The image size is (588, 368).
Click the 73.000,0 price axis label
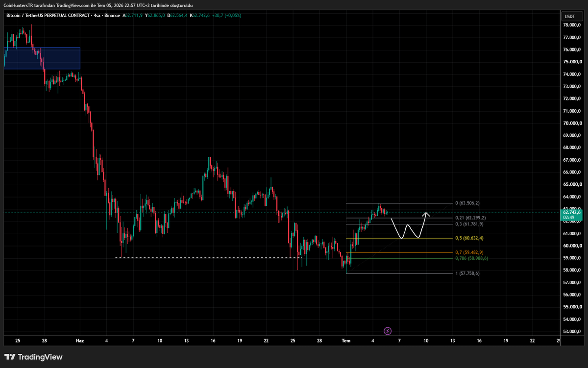pyautogui.click(x=572, y=86)
